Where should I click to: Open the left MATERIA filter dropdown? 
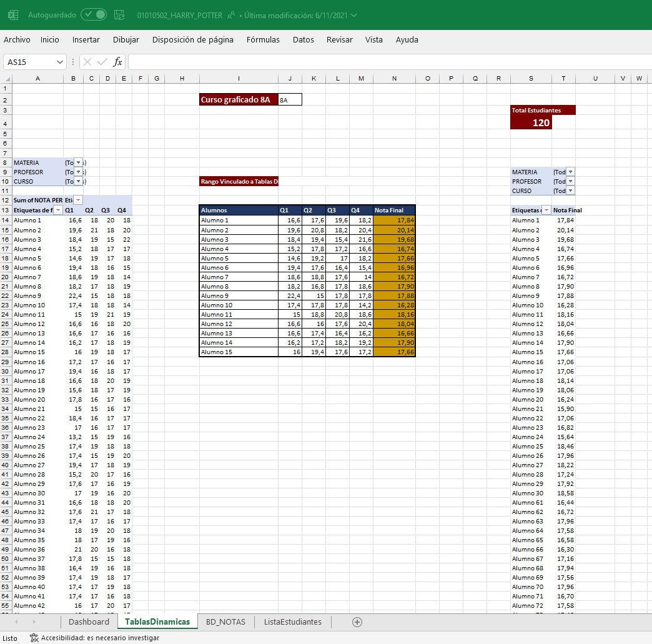(x=79, y=162)
